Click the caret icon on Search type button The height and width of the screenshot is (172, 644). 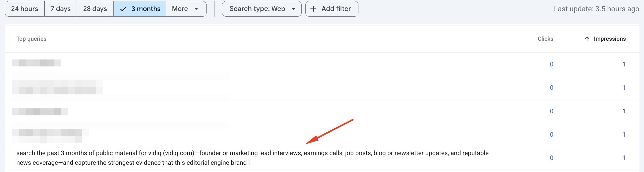point(293,9)
